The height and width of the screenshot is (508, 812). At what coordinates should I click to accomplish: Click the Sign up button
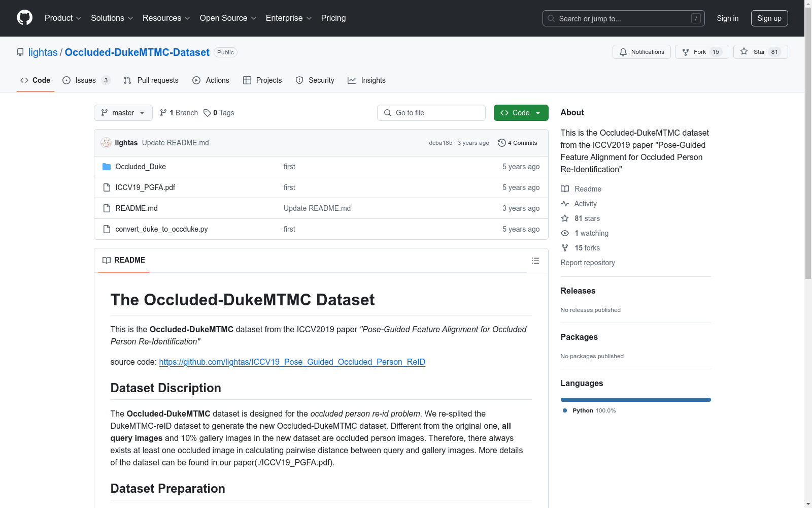769,18
